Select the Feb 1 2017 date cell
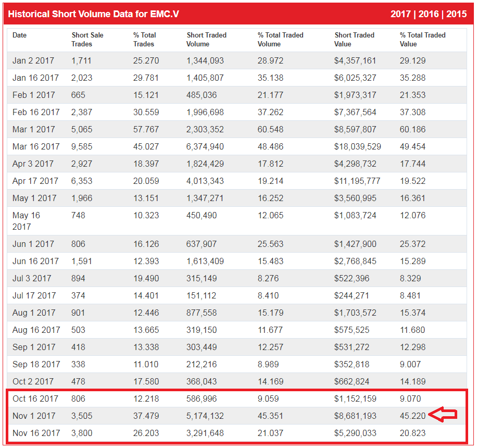Viewport: 477px width, 448px height. click(34, 95)
